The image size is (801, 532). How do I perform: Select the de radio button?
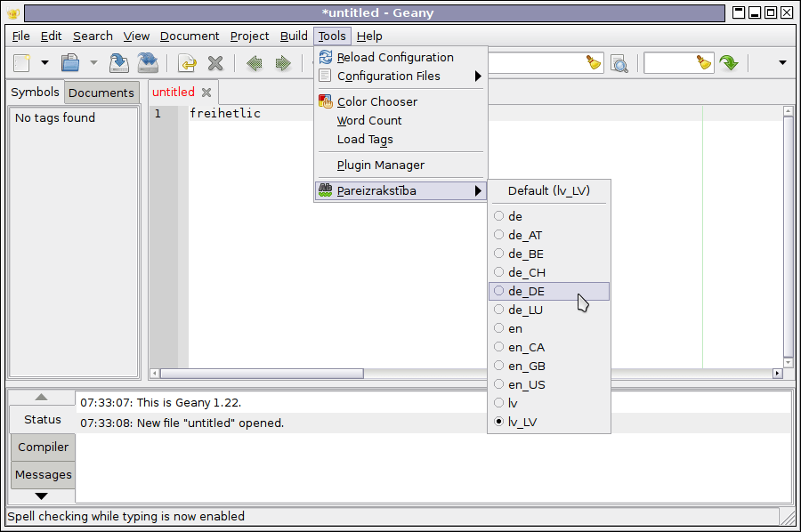tap(498, 216)
